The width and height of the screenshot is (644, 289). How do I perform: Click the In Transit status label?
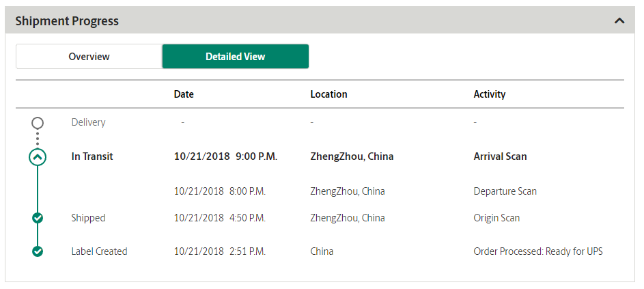pos(92,156)
